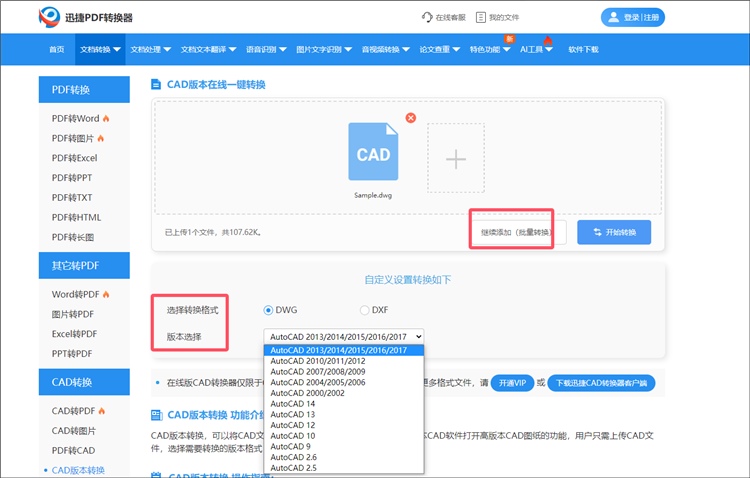Select the DWG radio button
This screenshot has width=750, height=478.
pos(269,310)
